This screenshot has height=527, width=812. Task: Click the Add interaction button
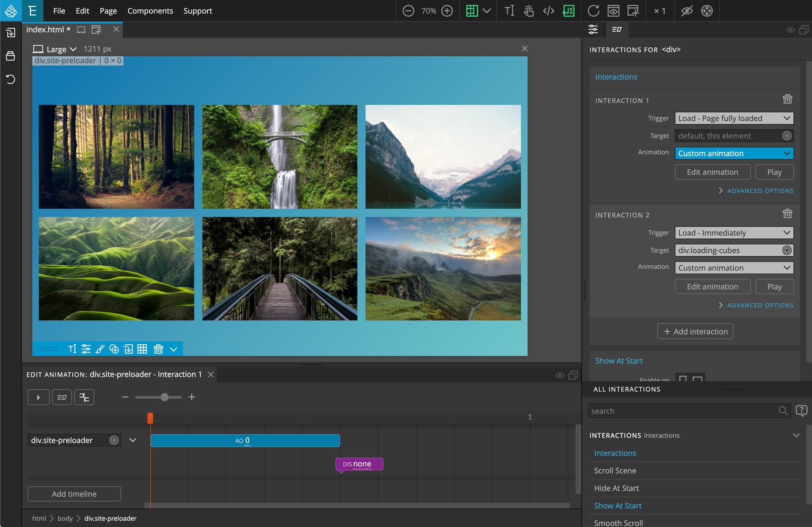pyautogui.click(x=695, y=331)
